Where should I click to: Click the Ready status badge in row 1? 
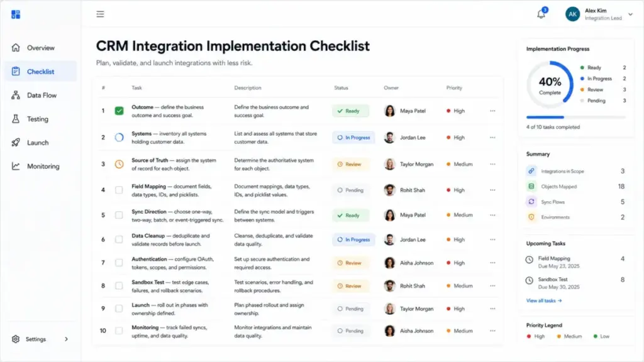tap(350, 111)
